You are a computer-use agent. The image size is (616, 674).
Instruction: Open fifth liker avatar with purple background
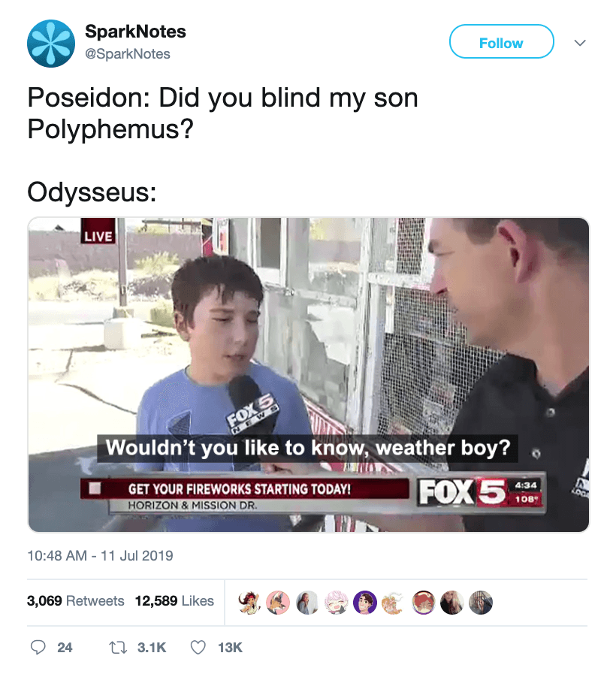tap(365, 602)
